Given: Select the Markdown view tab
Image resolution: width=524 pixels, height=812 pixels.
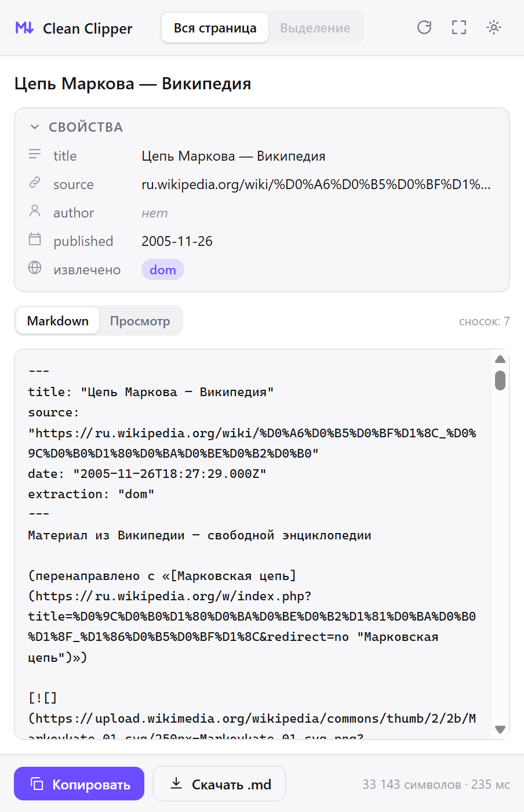Looking at the screenshot, I should tap(58, 321).
